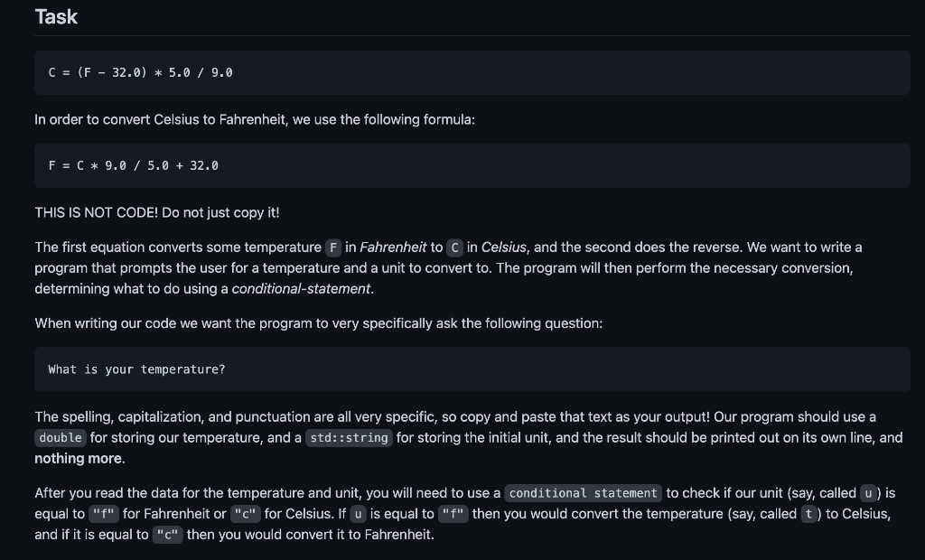
Task: Click the bold 'nothing more' text
Action: coord(79,459)
